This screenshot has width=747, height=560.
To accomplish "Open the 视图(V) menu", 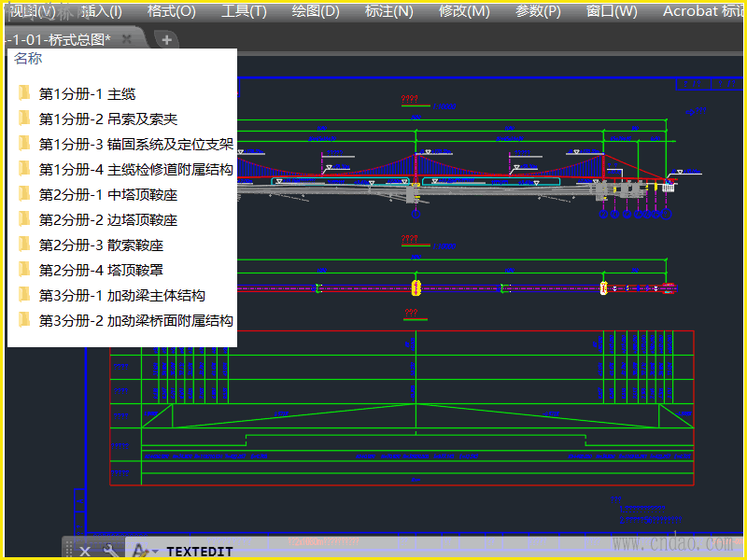I will [x=33, y=11].
